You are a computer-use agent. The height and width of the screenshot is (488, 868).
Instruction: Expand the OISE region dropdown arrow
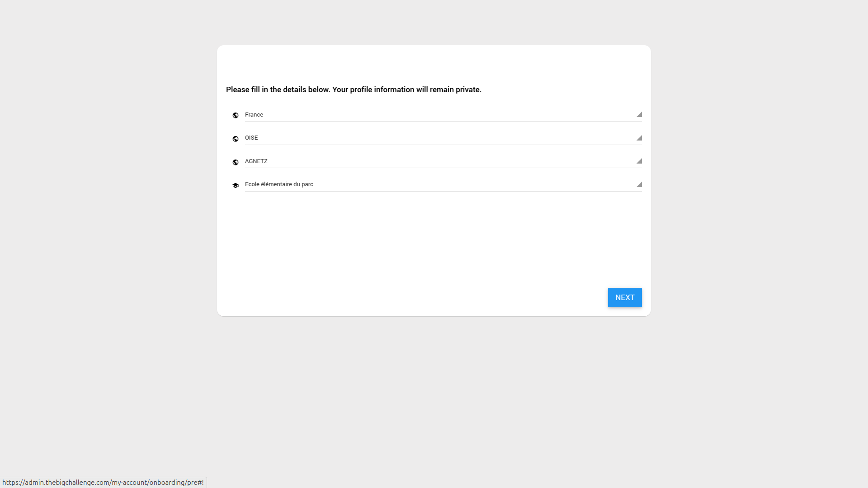pyautogui.click(x=639, y=138)
